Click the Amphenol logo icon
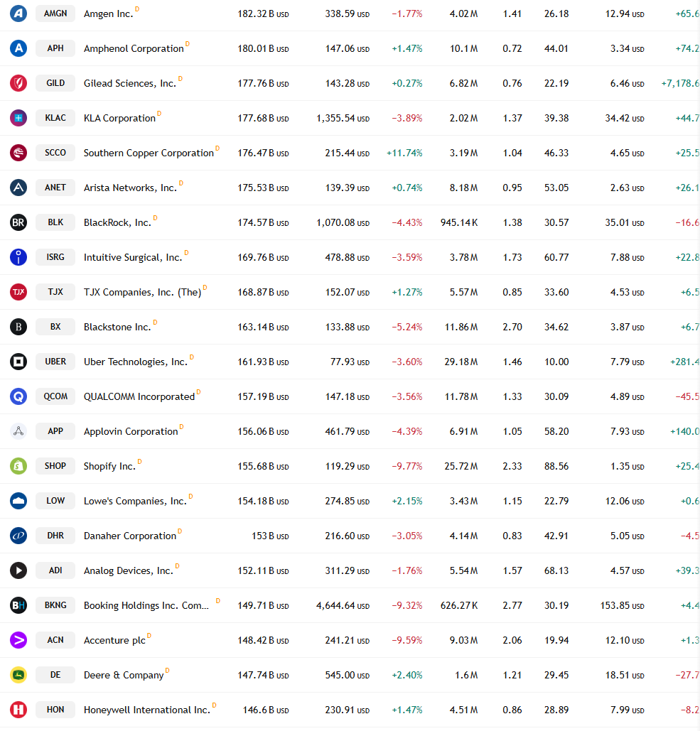Image resolution: width=700 pixels, height=731 pixels. pos(18,48)
